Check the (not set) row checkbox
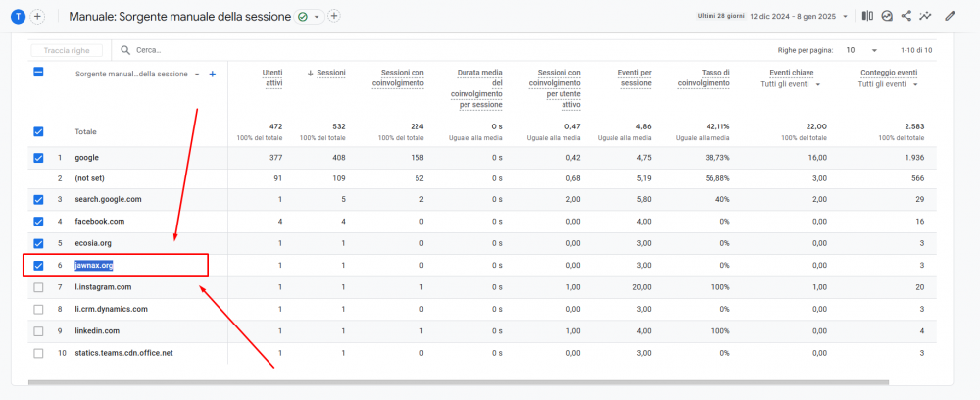This screenshot has height=400, width=980. tap(38, 178)
